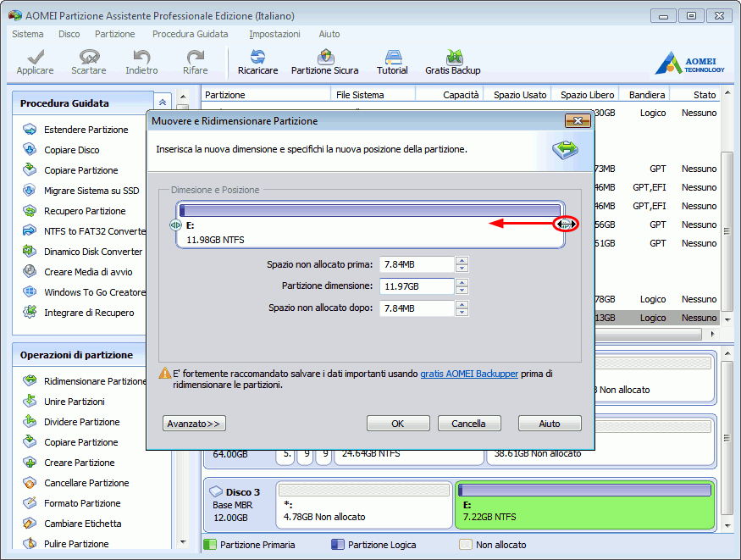Image resolution: width=741 pixels, height=560 pixels.
Task: Click Creare Media di avvio icon
Action: click(x=30, y=271)
